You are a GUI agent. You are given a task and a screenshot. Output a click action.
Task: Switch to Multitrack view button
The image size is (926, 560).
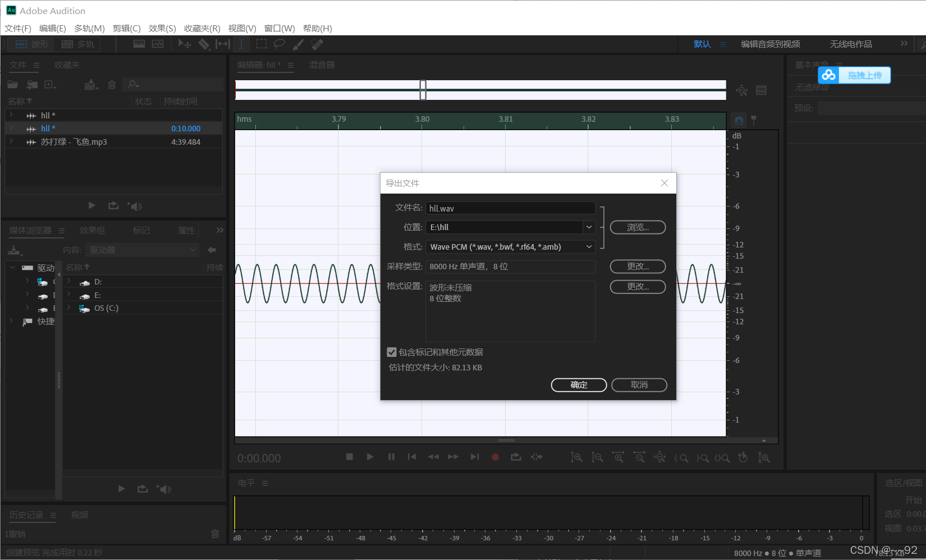[x=78, y=44]
